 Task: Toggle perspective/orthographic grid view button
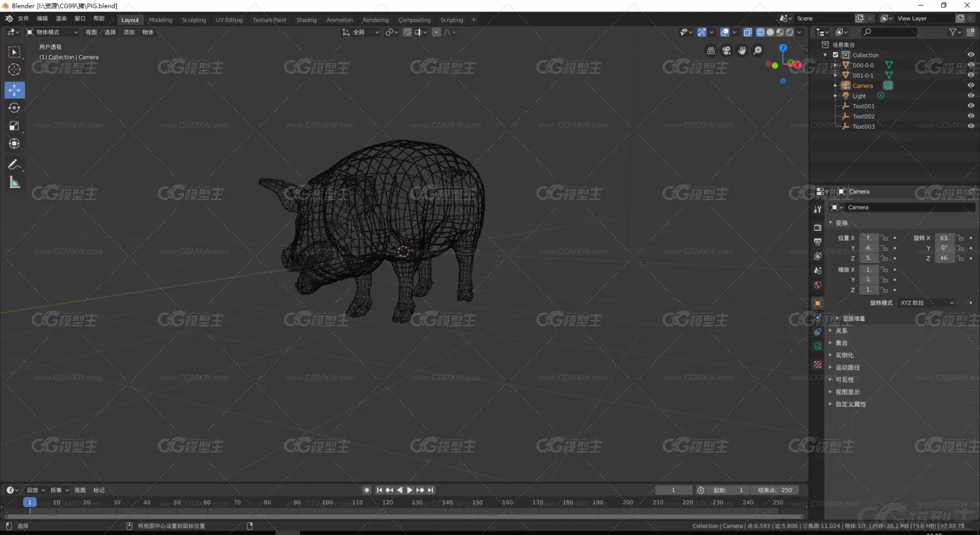(x=711, y=51)
